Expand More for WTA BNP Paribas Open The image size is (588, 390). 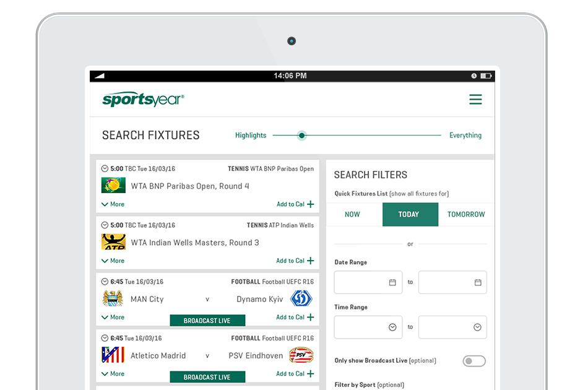(113, 204)
